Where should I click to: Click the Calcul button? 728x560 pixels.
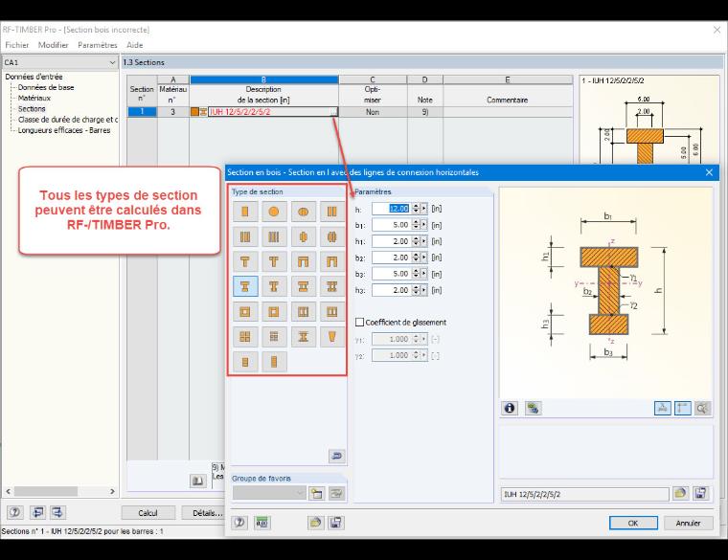148,513
